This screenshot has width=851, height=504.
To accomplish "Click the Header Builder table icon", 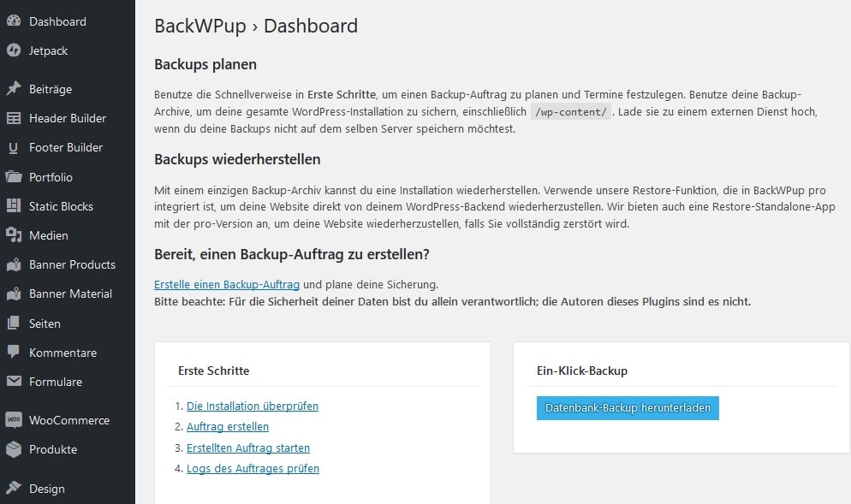I will point(13,118).
